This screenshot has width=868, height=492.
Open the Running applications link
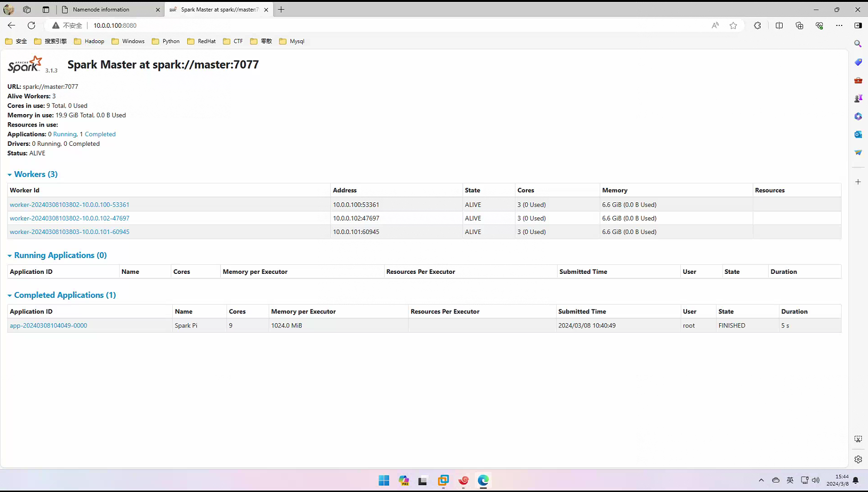(x=65, y=134)
